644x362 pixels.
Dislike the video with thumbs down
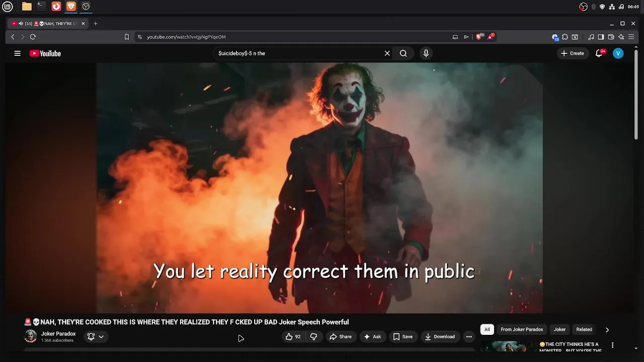pos(314,337)
